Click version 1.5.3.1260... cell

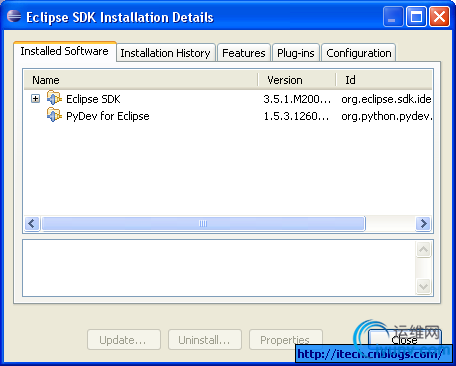pos(296,116)
